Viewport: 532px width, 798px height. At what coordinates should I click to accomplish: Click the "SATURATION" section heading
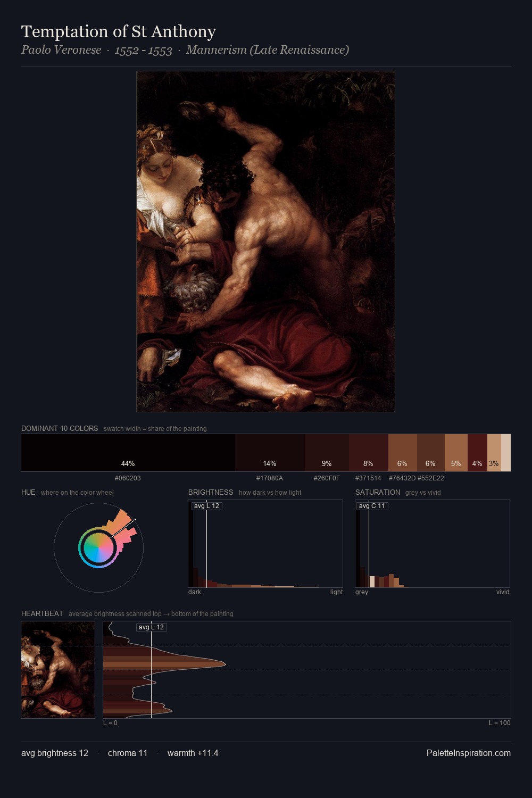(x=378, y=492)
